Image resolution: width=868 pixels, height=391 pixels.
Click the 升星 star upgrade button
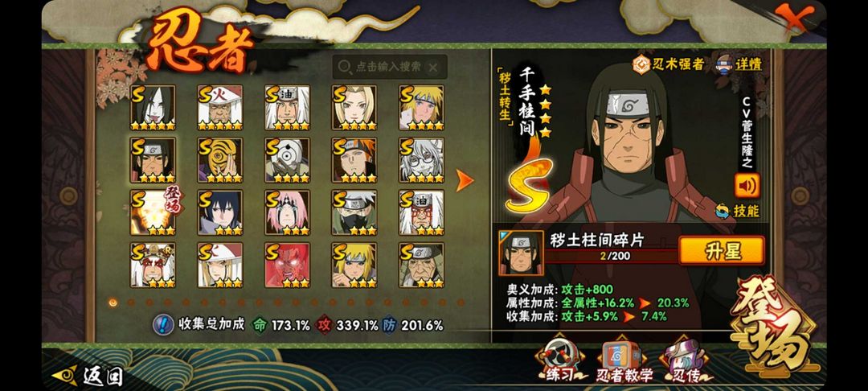pos(721,250)
